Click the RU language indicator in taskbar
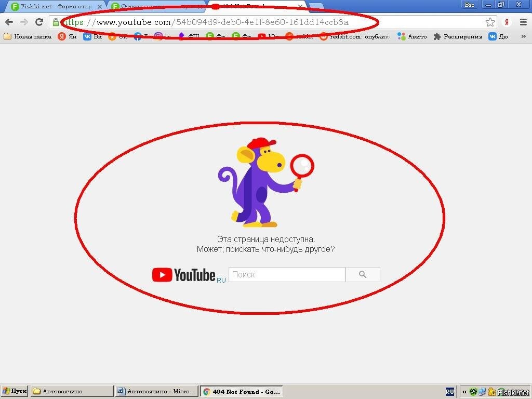This screenshot has height=399, width=532. 450,392
